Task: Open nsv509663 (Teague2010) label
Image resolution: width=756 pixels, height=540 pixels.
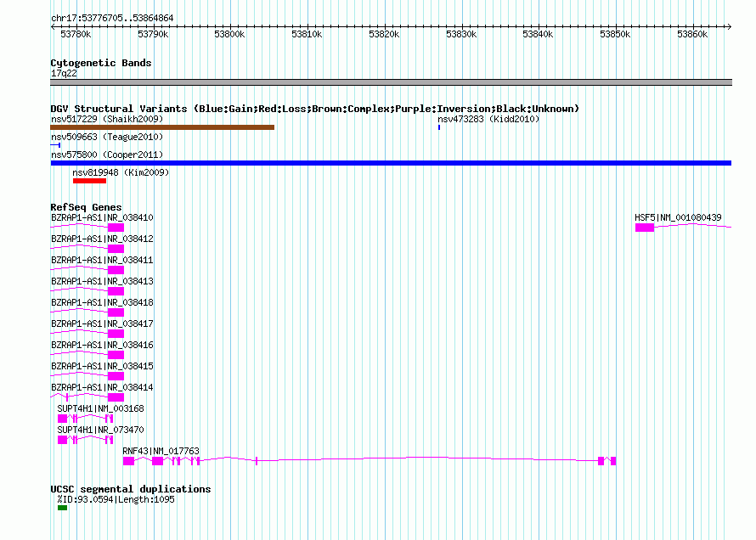Action: (107, 137)
